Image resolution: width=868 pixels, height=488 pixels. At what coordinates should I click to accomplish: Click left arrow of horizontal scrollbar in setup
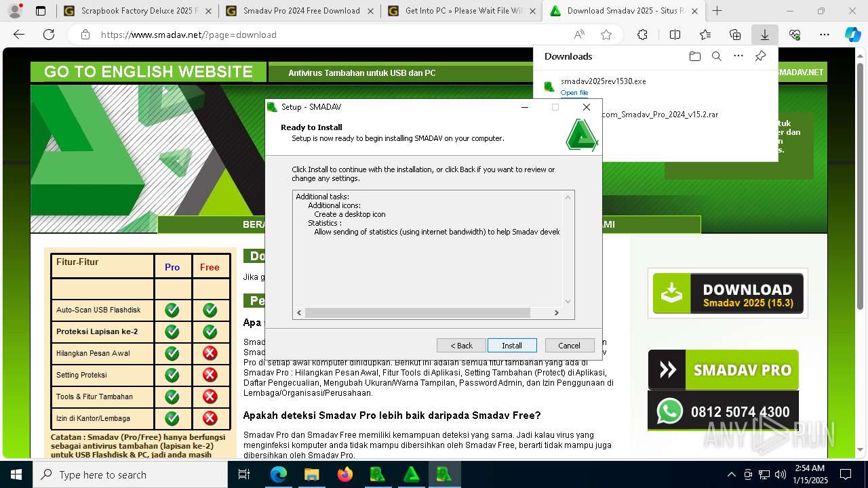(x=299, y=312)
